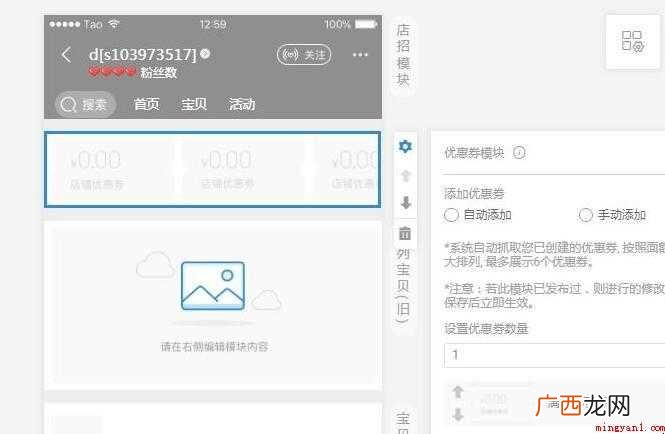Image resolution: width=665 pixels, height=434 pixels.
Task: Click the 搜索 search pill
Action: [85, 104]
